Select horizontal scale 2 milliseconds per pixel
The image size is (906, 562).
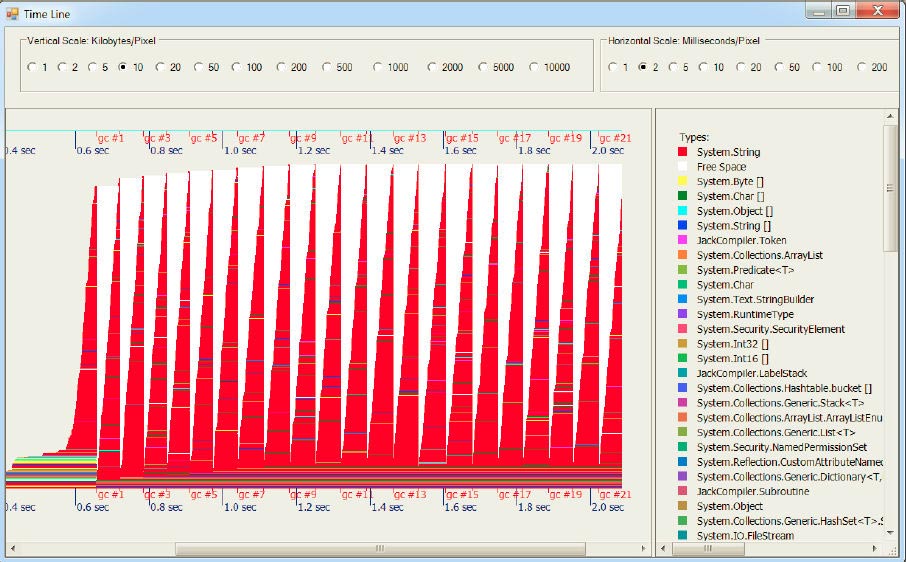click(648, 67)
